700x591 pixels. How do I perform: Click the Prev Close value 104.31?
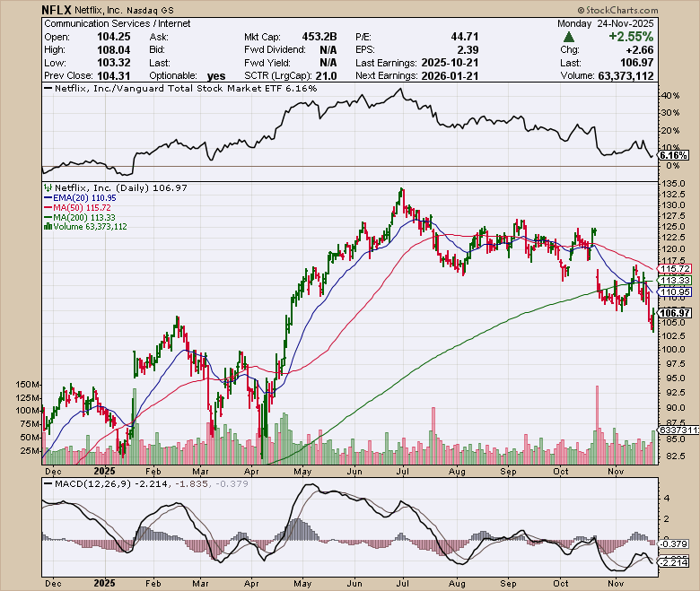coord(113,75)
